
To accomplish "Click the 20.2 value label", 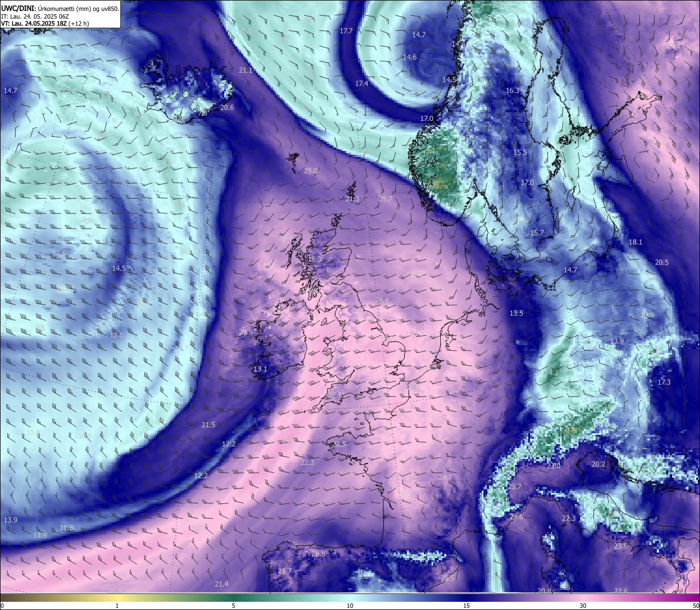I will 599,464.
